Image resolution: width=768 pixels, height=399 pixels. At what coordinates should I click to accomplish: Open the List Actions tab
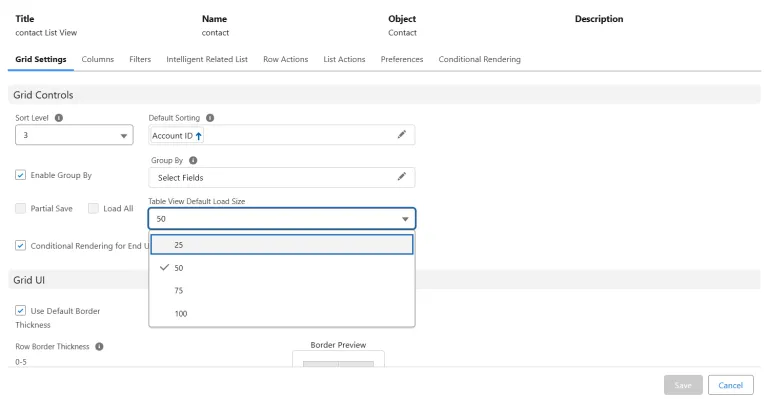344,59
